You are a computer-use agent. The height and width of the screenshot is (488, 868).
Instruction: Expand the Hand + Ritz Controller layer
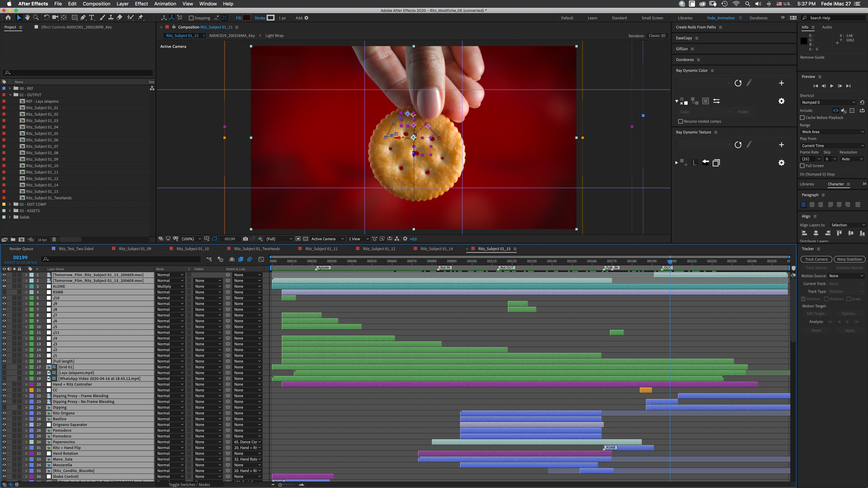coord(26,384)
